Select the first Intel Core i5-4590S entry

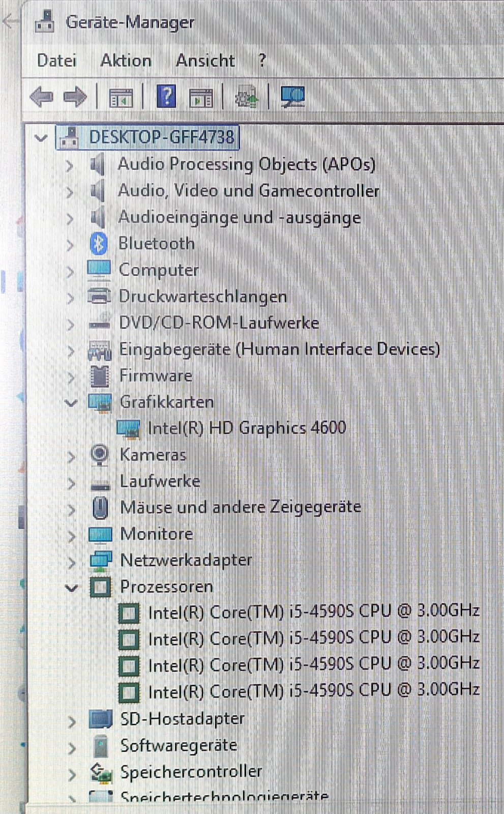pos(314,612)
